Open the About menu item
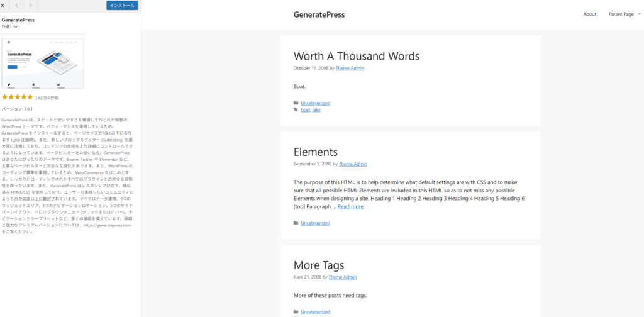This screenshot has height=317, width=644. 589,14
